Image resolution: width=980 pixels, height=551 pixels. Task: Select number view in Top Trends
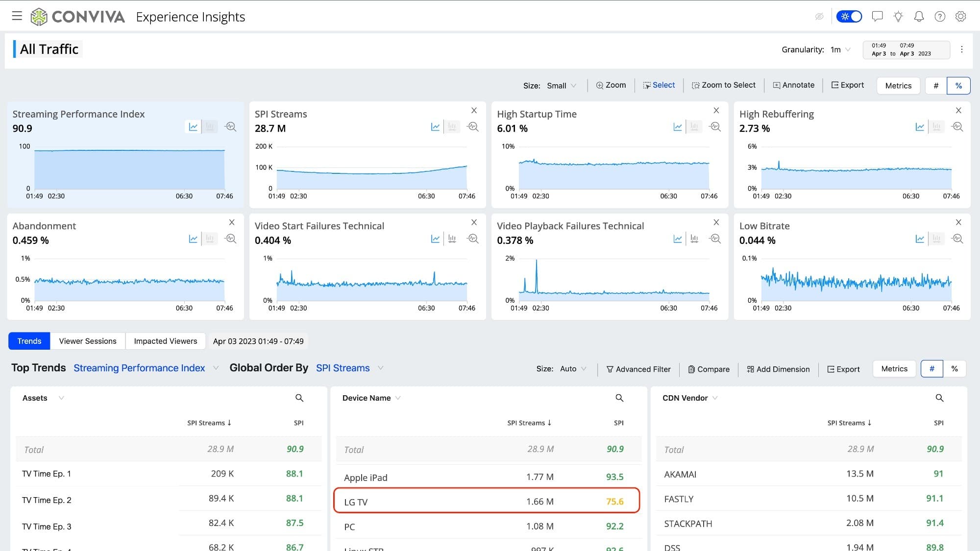tap(931, 369)
